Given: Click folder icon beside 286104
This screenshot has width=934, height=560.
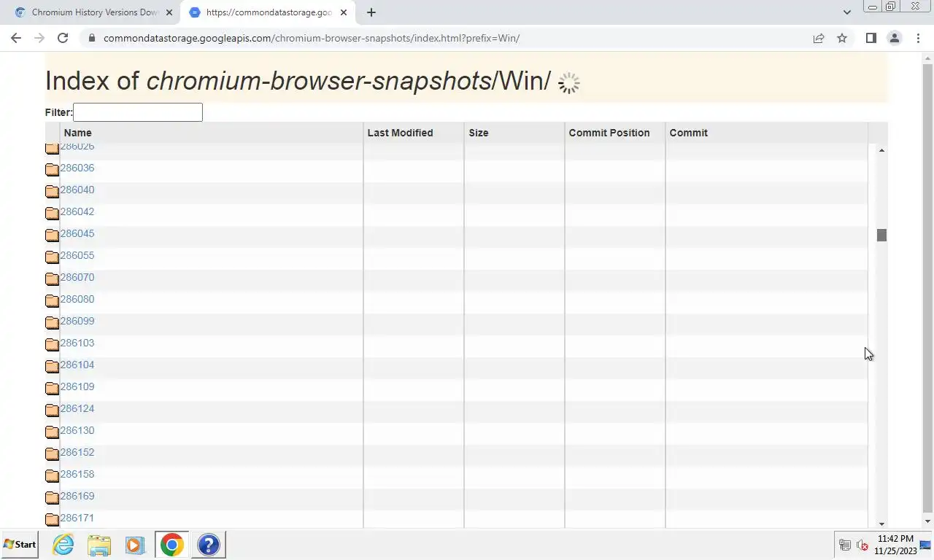Looking at the screenshot, I should [x=52, y=367].
